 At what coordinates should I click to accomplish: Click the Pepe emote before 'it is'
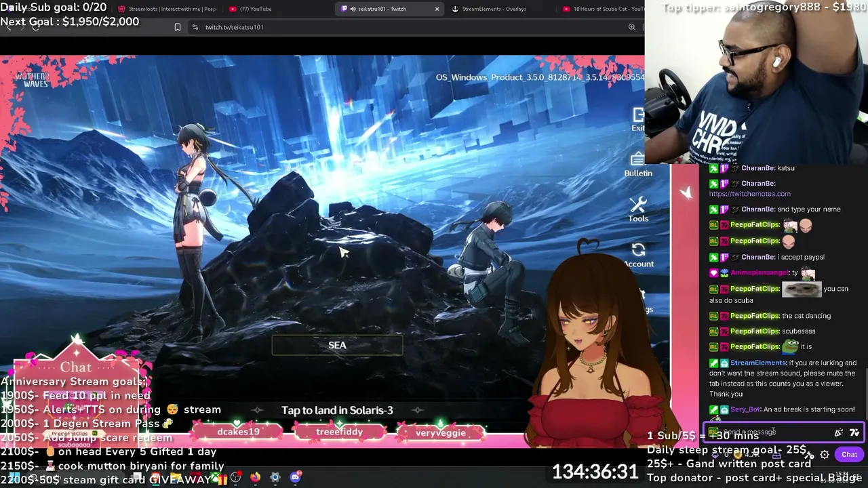click(790, 346)
